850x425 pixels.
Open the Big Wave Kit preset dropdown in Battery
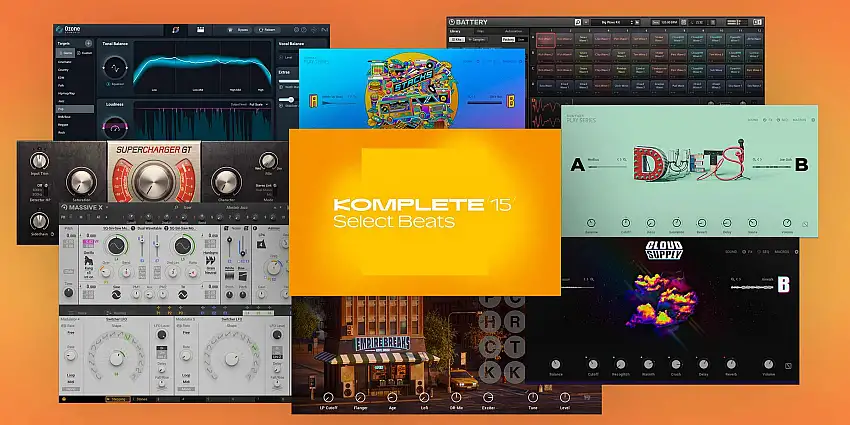(617, 22)
